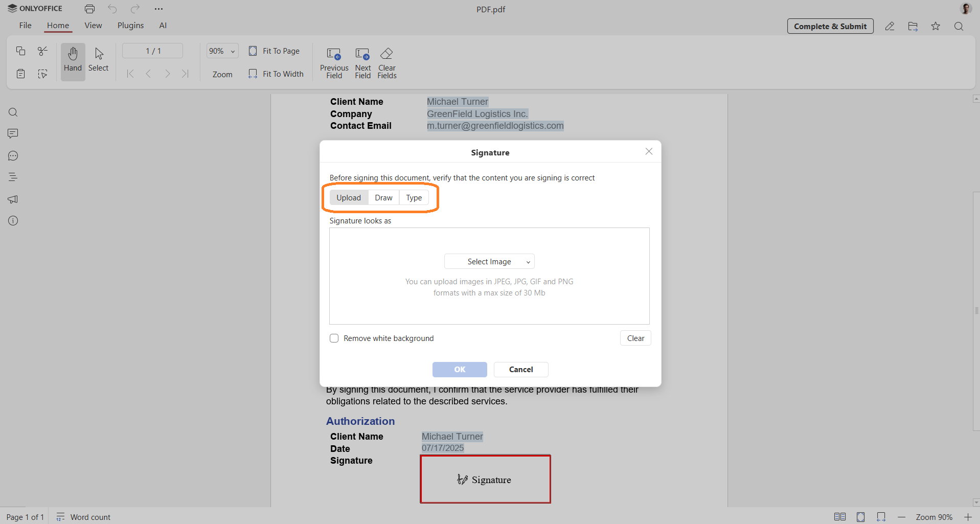
Task: Click the Clear Fields eraser icon
Action: point(387,54)
